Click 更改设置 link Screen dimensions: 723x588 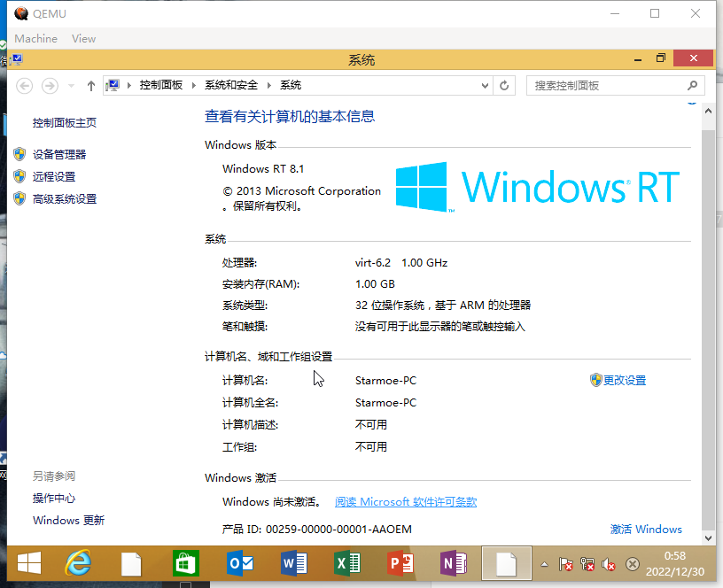625,380
